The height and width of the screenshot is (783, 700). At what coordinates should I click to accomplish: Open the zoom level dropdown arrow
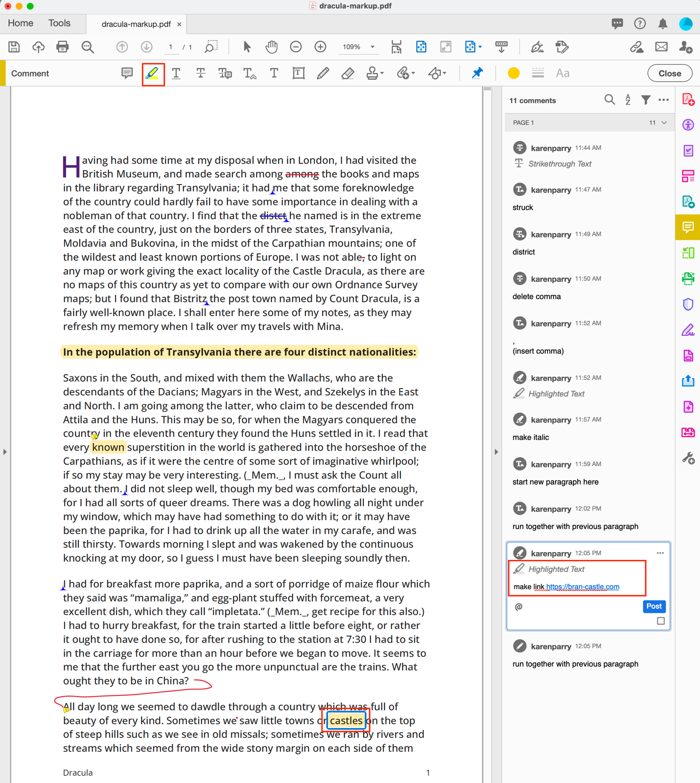pos(373,47)
